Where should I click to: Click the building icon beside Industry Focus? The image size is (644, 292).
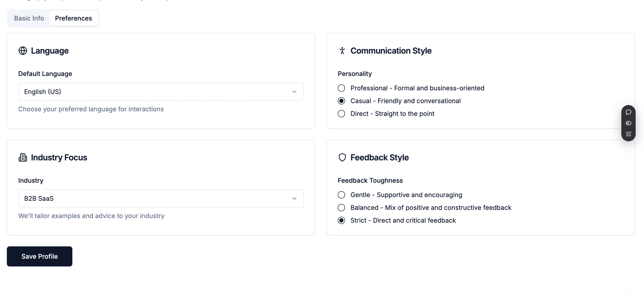tap(23, 158)
